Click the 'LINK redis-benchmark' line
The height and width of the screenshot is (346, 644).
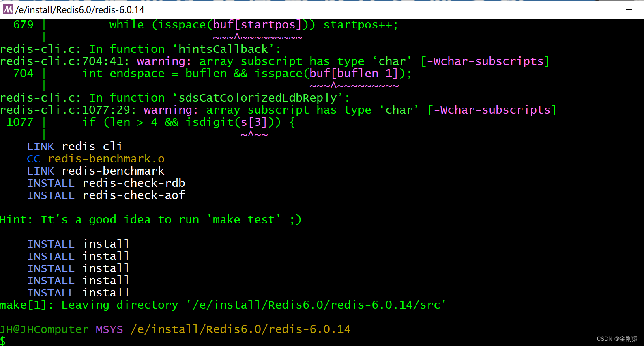(96, 171)
